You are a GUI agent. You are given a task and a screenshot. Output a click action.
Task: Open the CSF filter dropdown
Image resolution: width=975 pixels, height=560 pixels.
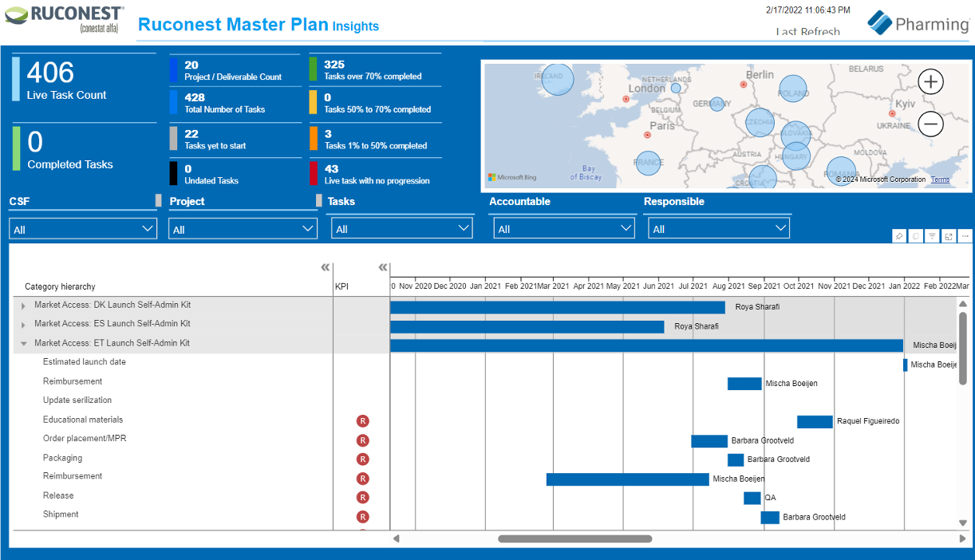(x=83, y=229)
